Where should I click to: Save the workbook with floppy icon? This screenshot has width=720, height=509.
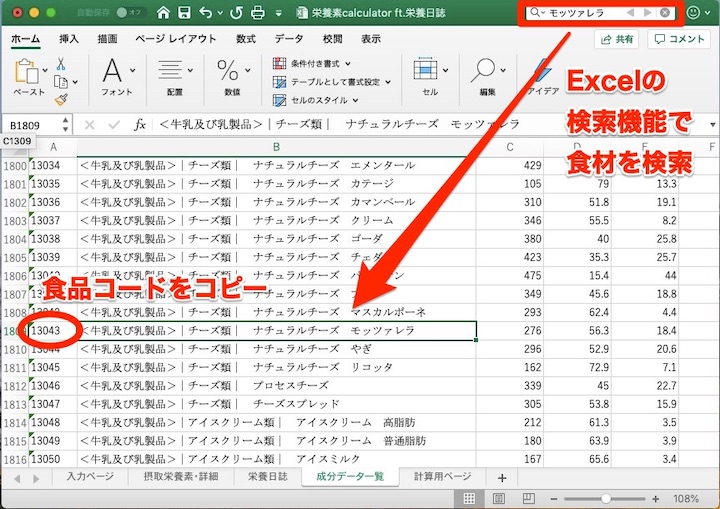tap(185, 12)
